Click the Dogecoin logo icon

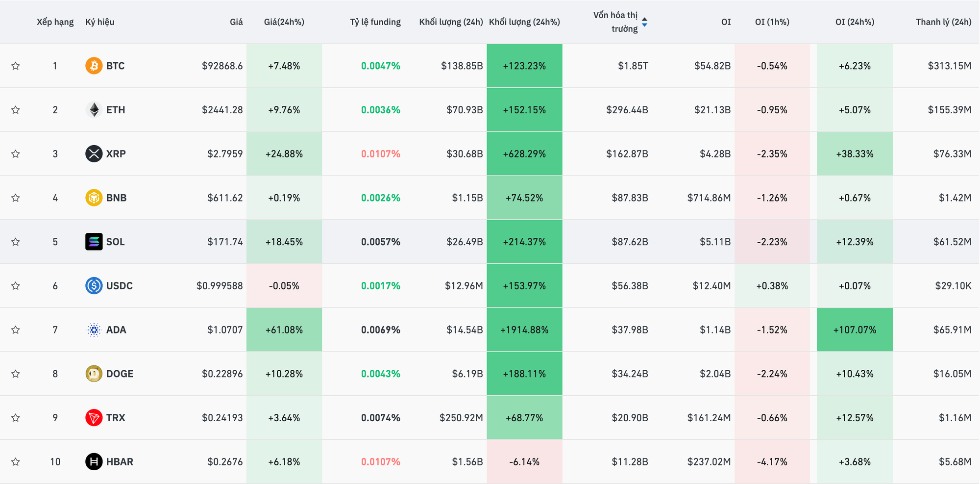pos(94,374)
